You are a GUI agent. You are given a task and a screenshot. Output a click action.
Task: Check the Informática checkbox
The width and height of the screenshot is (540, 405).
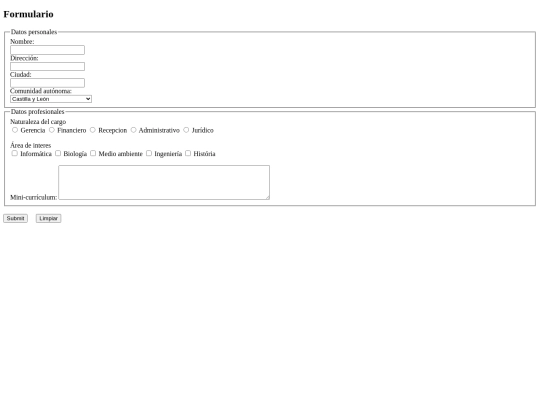pos(14,153)
